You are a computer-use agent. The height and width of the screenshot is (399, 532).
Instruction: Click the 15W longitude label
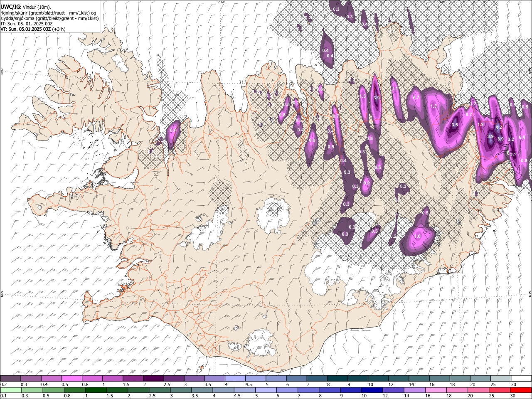pyautogui.click(x=440, y=2)
